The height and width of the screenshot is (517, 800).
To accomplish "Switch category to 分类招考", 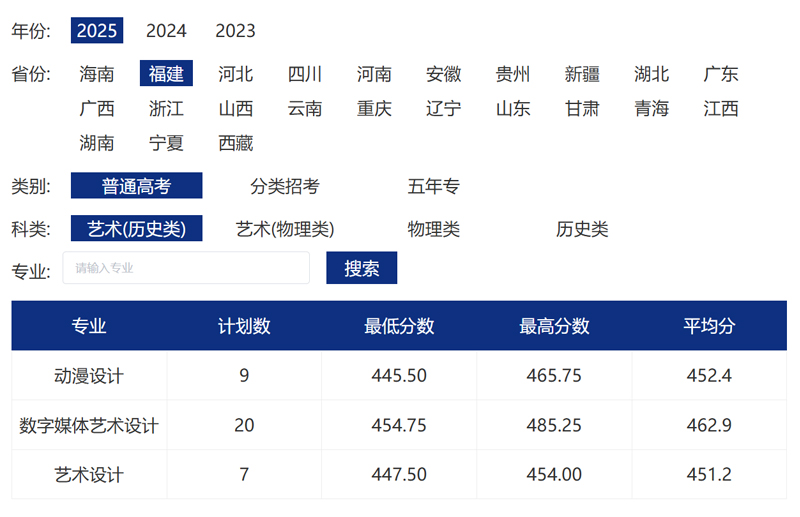I will [x=285, y=186].
